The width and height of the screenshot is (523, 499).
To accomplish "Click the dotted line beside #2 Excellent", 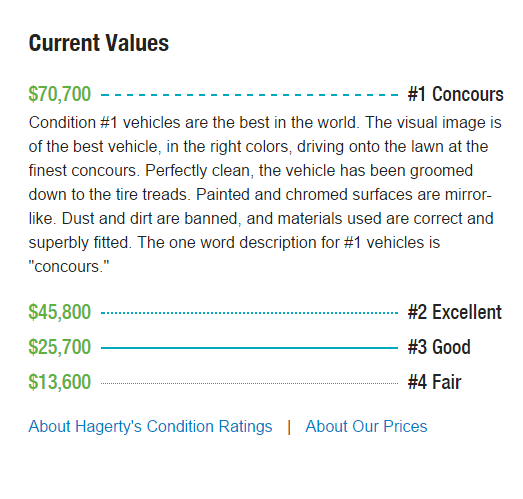I will [249, 313].
